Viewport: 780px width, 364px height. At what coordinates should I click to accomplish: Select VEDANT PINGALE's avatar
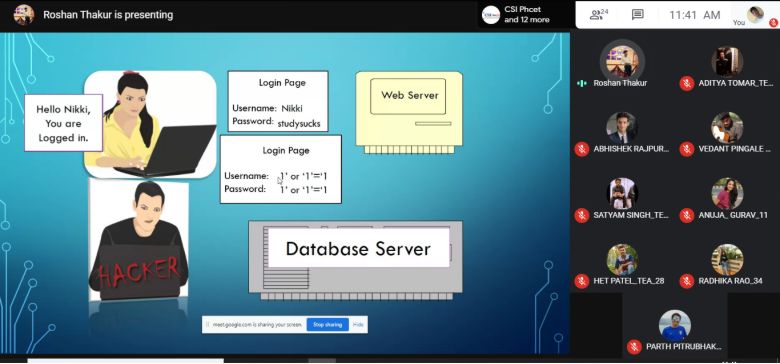(x=727, y=128)
